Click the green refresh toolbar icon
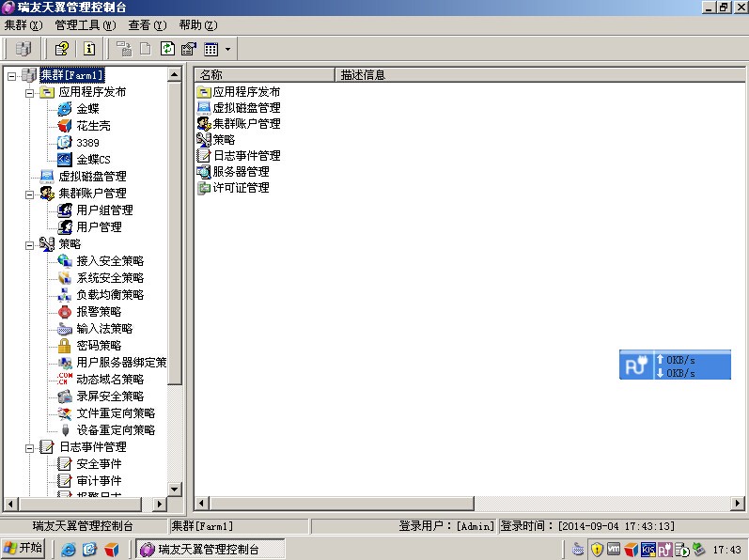The height and width of the screenshot is (560, 749). 167,49
